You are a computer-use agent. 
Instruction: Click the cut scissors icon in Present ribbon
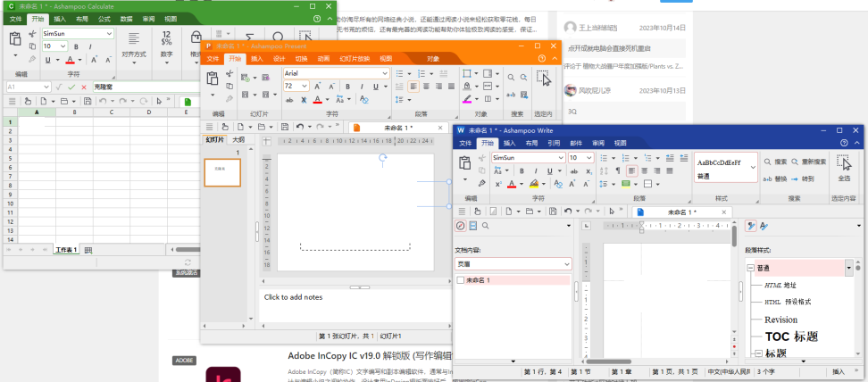coord(230,74)
